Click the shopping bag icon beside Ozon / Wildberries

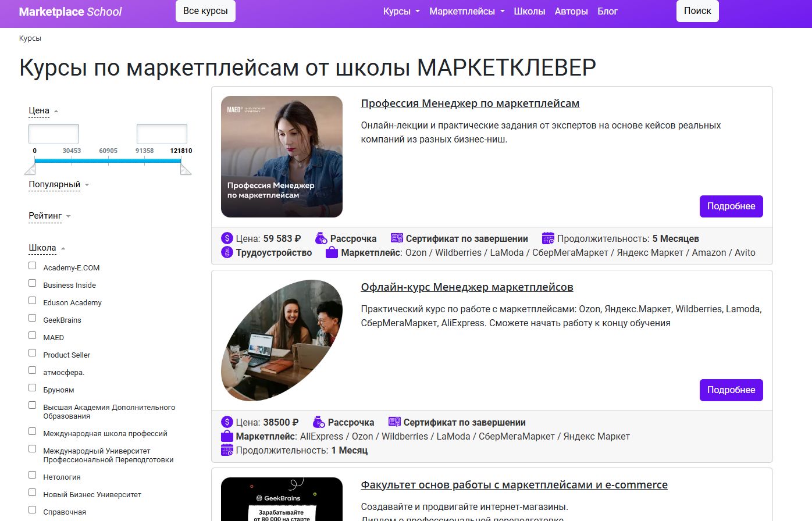pos(332,252)
